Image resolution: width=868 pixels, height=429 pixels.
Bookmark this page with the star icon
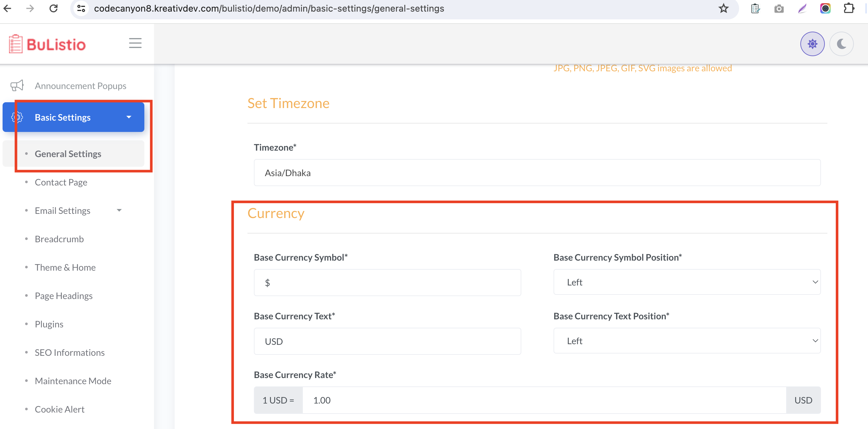[x=723, y=8]
